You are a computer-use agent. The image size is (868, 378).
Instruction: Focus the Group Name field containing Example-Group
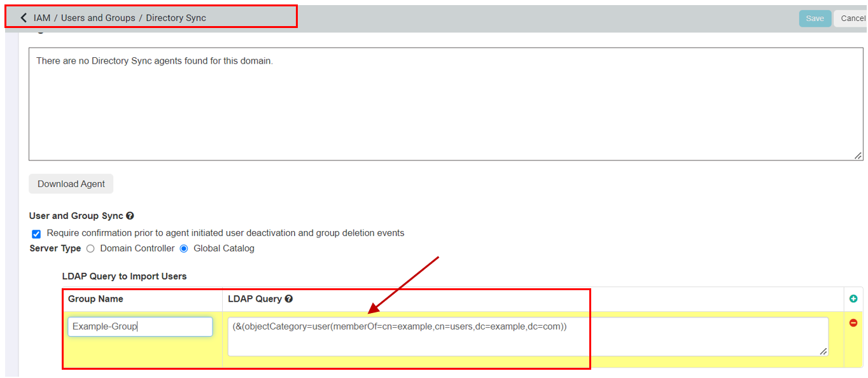140,326
